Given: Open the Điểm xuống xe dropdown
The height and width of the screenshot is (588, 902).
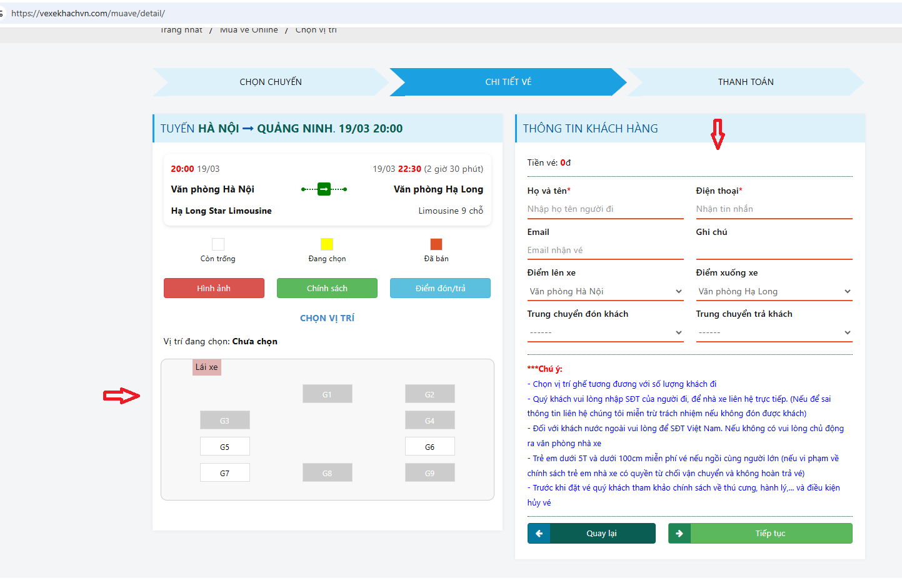Looking at the screenshot, I should click(774, 292).
